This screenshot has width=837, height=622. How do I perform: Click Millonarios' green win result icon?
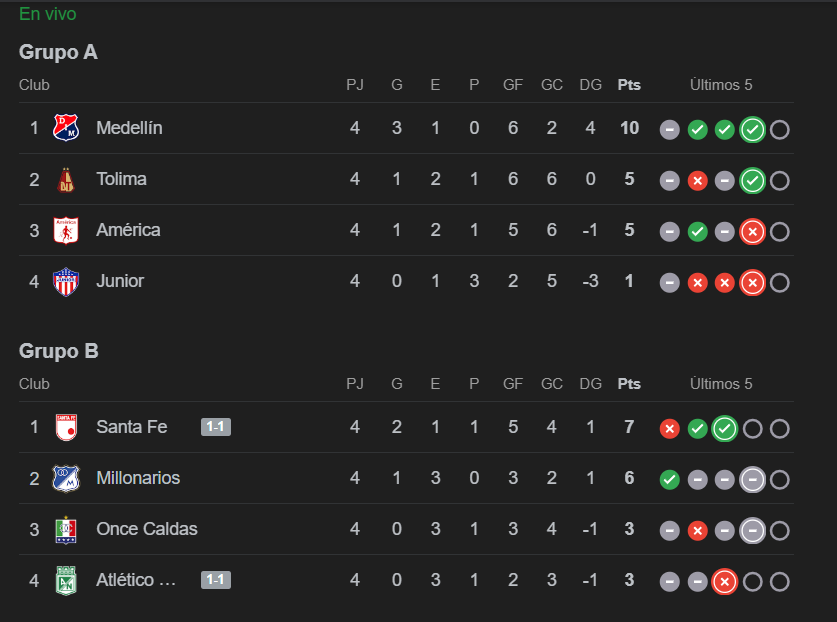point(669,480)
